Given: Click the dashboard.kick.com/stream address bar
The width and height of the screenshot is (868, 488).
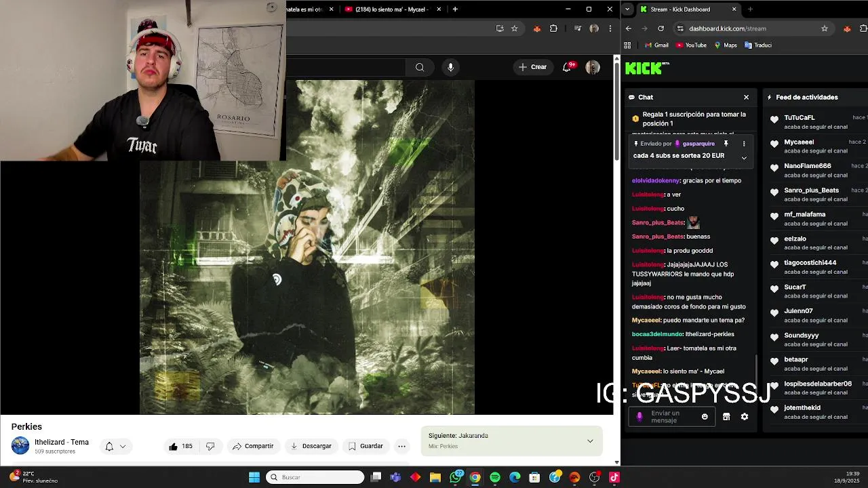Looking at the screenshot, I should coord(727,28).
